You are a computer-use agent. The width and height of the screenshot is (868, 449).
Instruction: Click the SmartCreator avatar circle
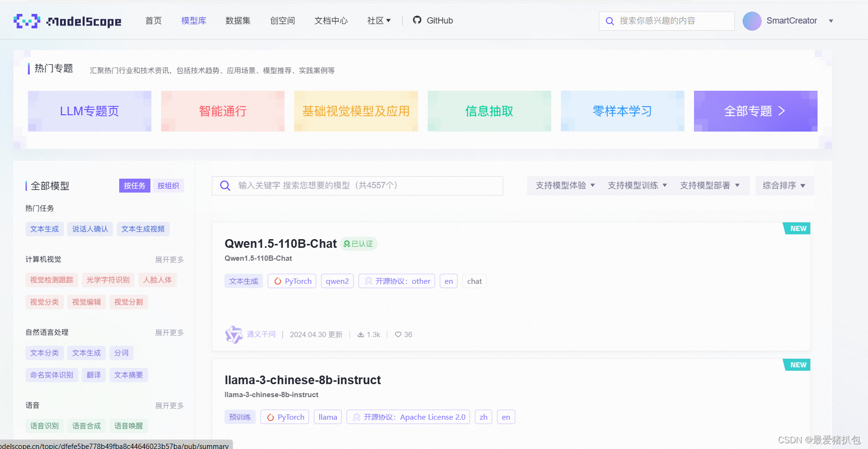click(752, 21)
